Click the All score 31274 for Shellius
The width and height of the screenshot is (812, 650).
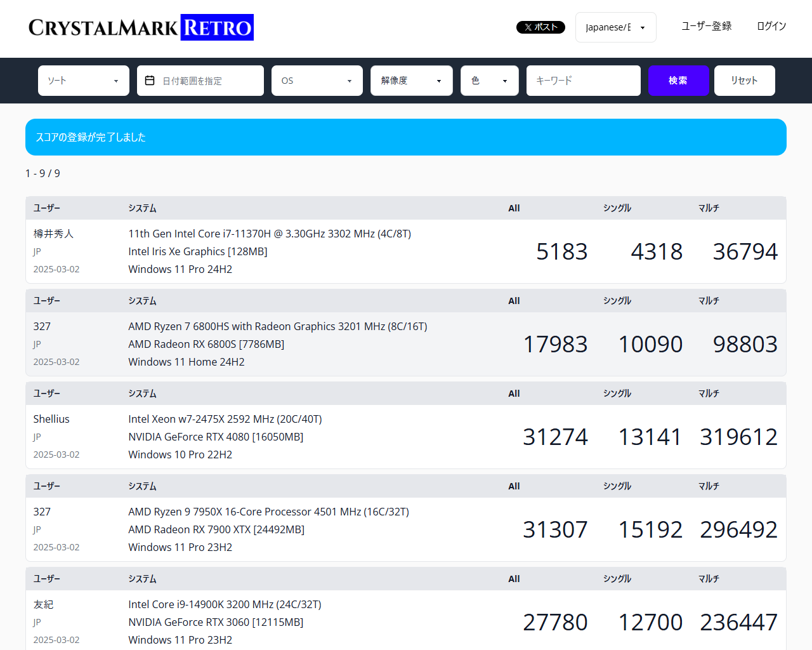pos(555,436)
